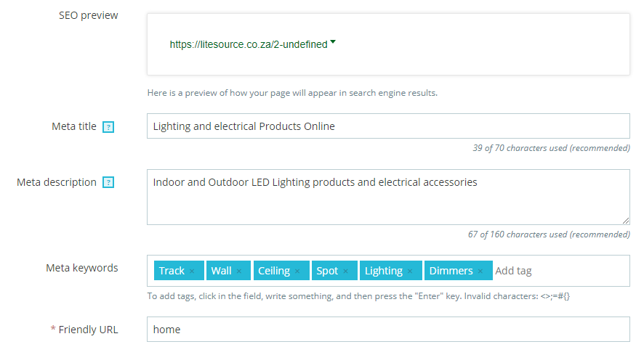Grab the Meta description resize handle

(626, 220)
